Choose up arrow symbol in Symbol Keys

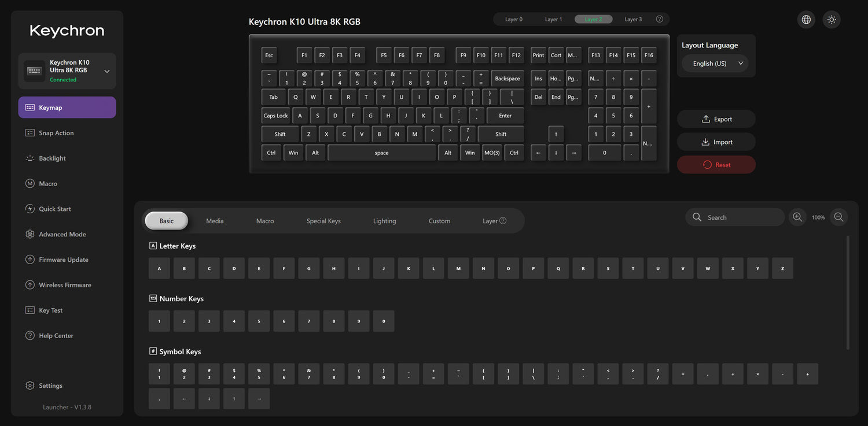click(234, 399)
